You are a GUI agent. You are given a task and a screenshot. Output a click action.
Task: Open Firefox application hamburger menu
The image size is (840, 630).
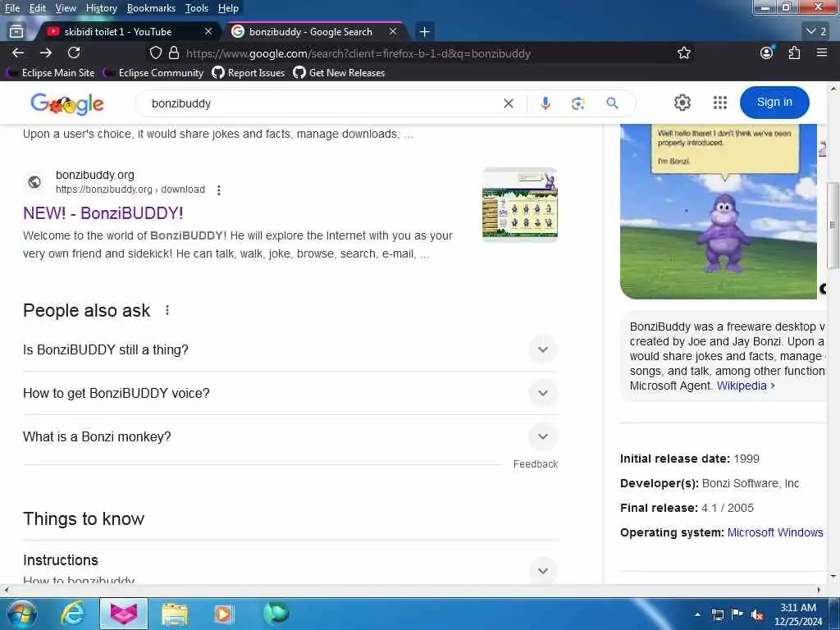pos(822,52)
